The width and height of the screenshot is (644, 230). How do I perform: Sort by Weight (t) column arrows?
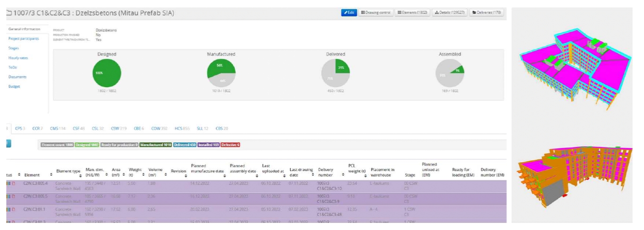144,175
